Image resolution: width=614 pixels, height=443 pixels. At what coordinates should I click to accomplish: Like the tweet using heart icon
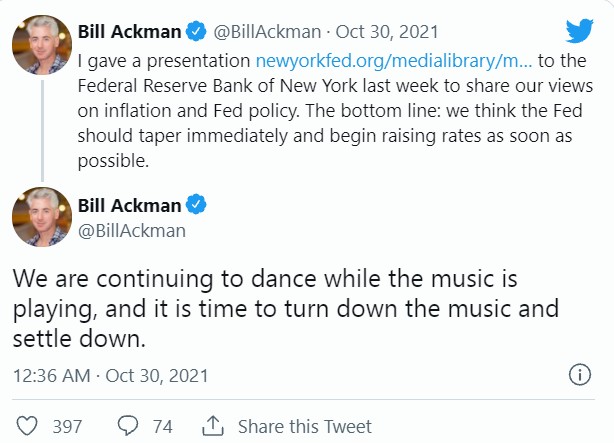[27, 427]
